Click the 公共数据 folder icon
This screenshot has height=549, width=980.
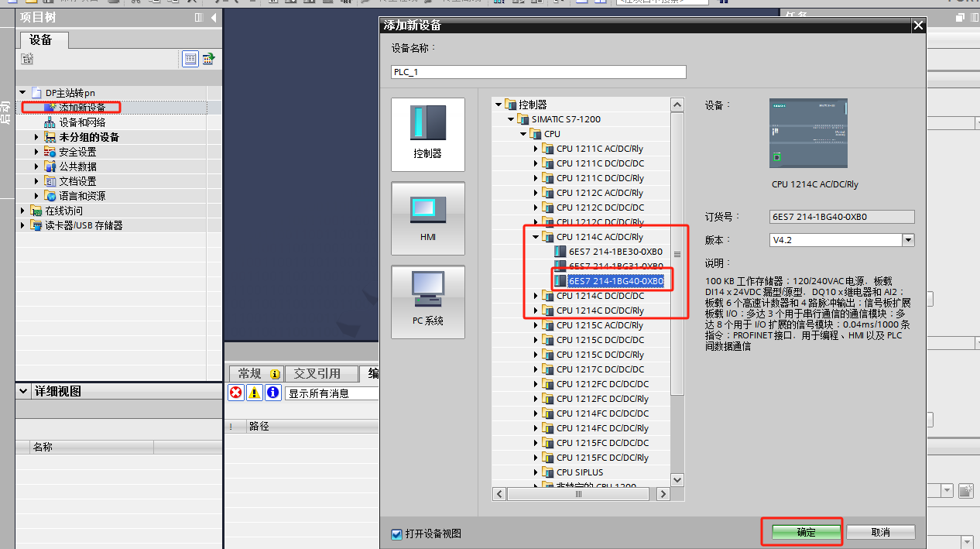(50, 166)
